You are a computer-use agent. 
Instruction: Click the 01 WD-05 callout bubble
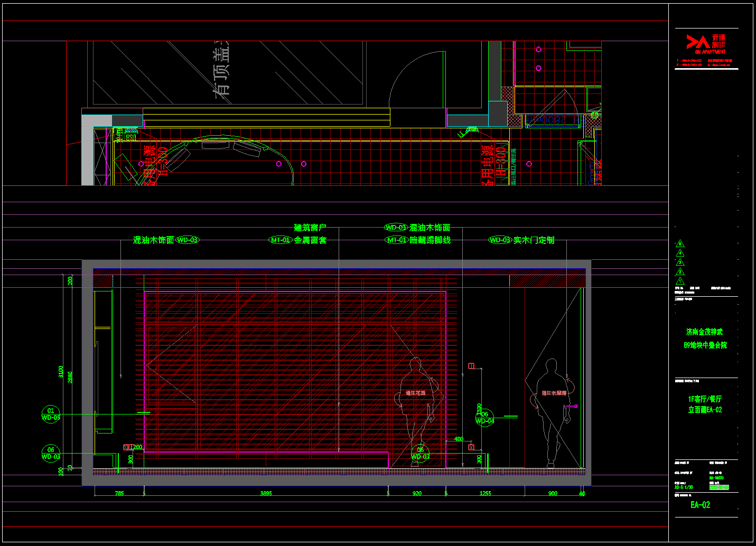(51, 414)
